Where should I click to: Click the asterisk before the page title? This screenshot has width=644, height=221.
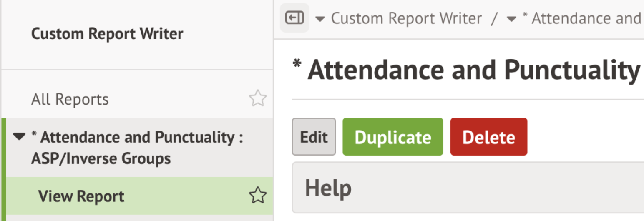297,64
